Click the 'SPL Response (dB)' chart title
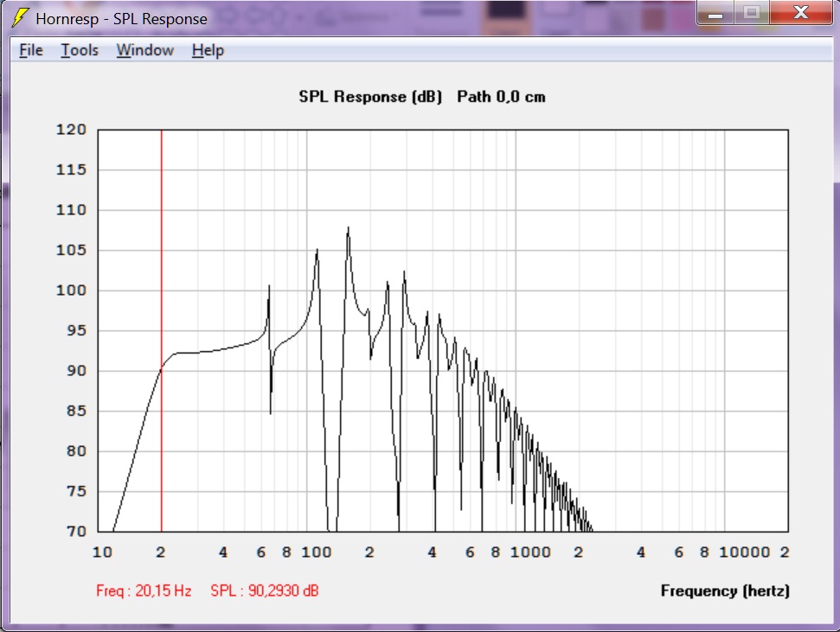840x632 pixels. 370,97
